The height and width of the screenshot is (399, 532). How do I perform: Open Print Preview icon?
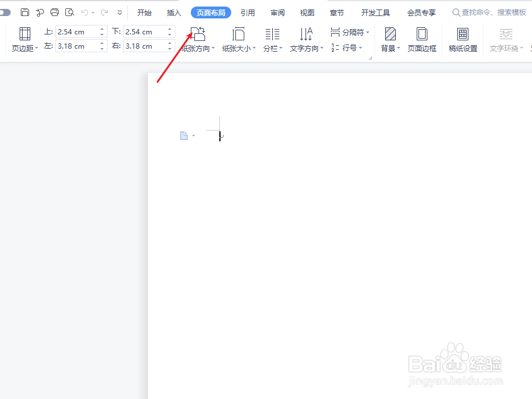click(x=70, y=12)
